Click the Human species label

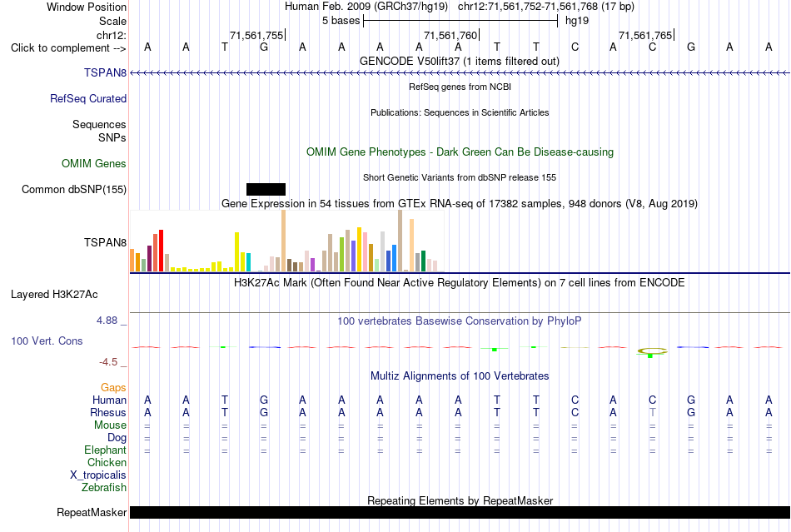click(109, 400)
